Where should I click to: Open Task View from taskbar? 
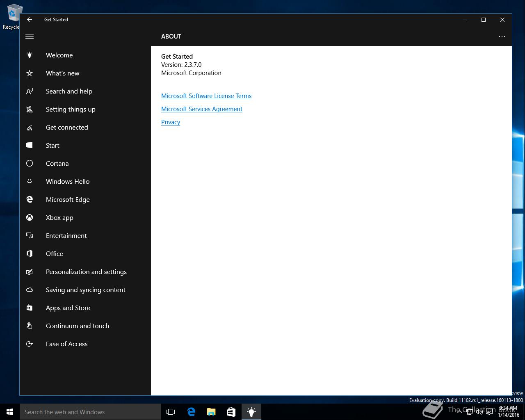[171, 412]
